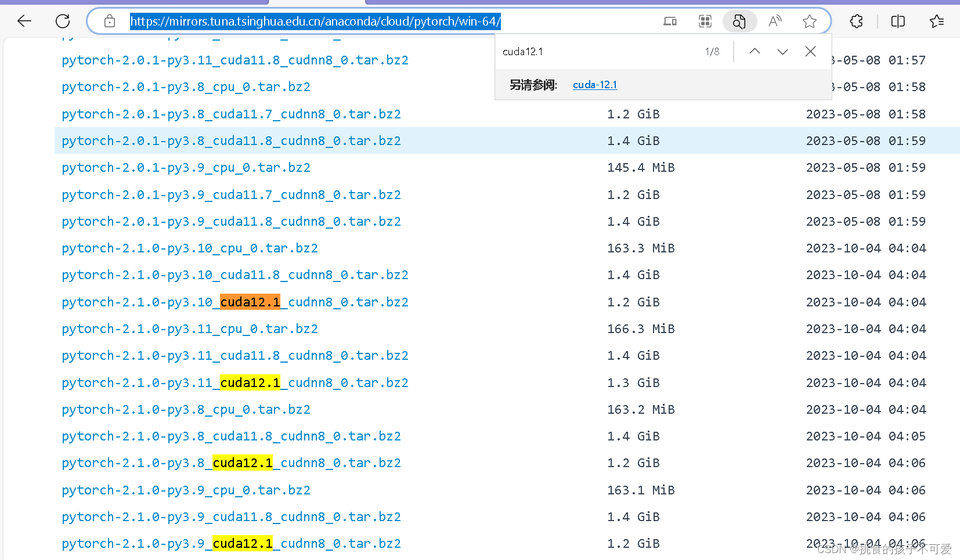Download pytorch-2.0.1-py3.8_cuda11.7_cudnn8_0.tar.bz2

[231, 114]
